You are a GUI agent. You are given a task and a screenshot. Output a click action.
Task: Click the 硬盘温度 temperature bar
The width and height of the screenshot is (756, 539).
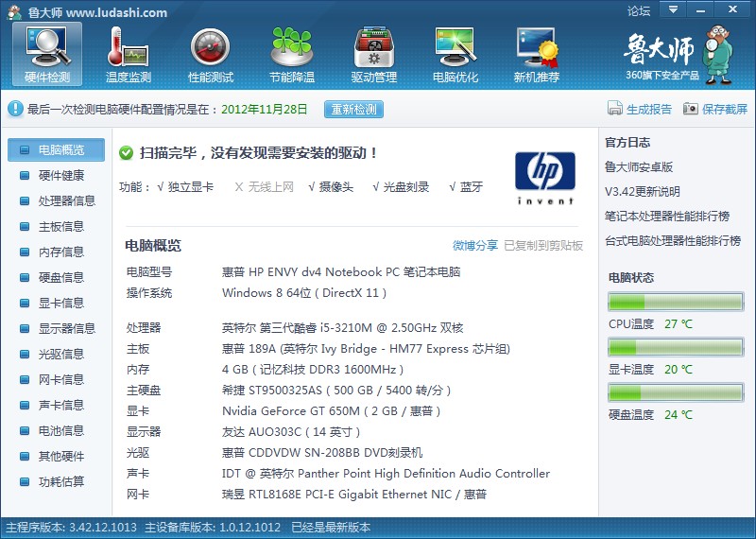tap(676, 392)
